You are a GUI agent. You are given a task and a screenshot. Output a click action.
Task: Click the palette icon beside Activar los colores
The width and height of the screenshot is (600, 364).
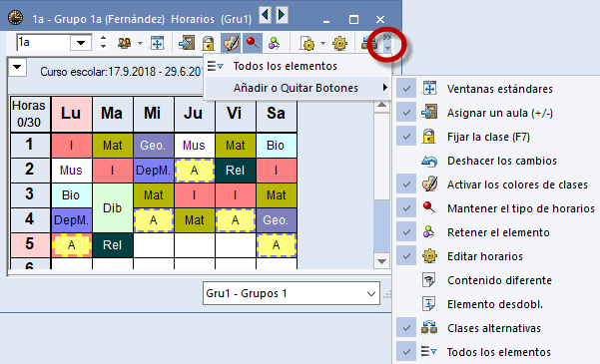(x=429, y=184)
